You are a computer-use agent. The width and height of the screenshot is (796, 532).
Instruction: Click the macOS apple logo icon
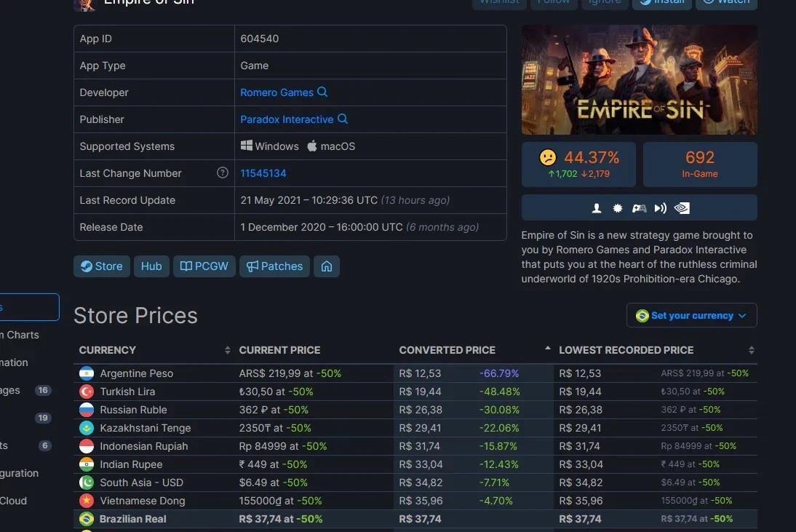click(x=311, y=146)
